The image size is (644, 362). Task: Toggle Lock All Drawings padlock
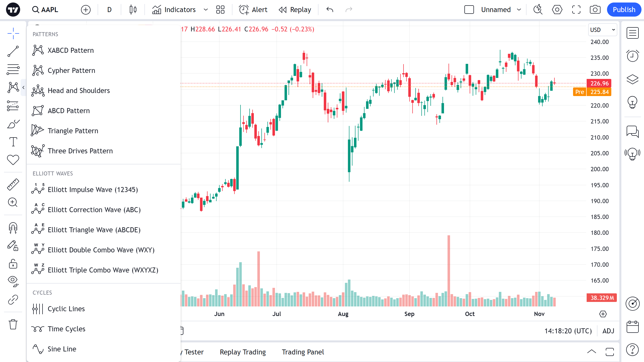13,264
